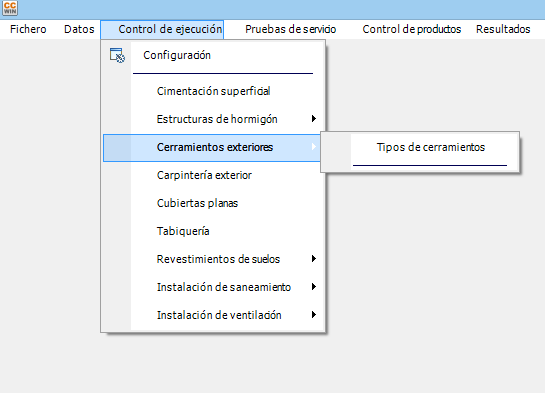Expand the Estructuras de hormigón submenu arrow
Image resolution: width=545 pixels, height=393 pixels.
coord(314,119)
